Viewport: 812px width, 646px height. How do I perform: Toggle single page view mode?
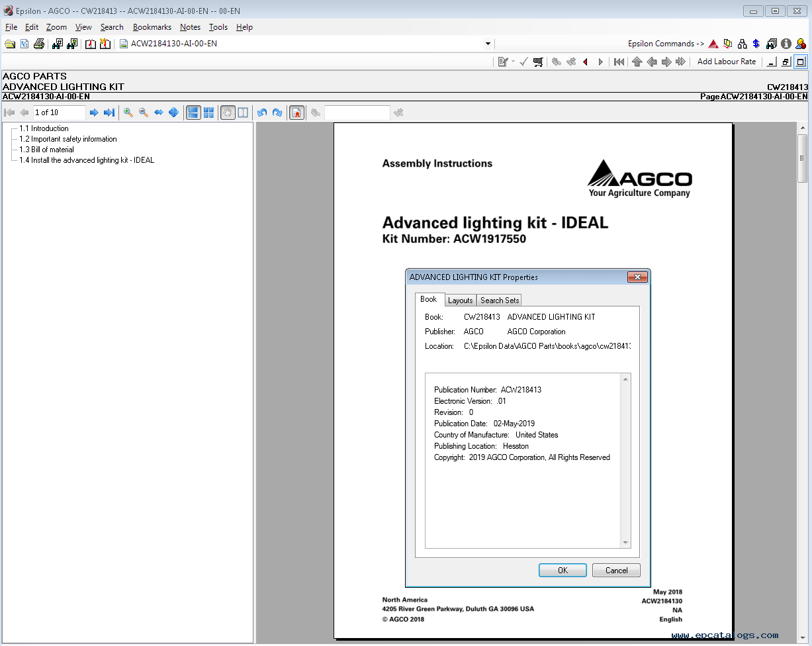[193, 113]
